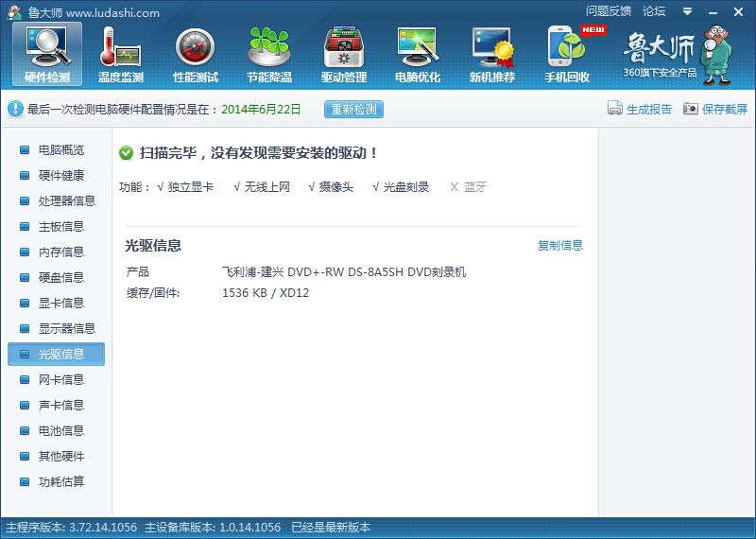756x539 pixels.
Task: Launch 性能测试 performance test gauge icon
Action: 196,54
